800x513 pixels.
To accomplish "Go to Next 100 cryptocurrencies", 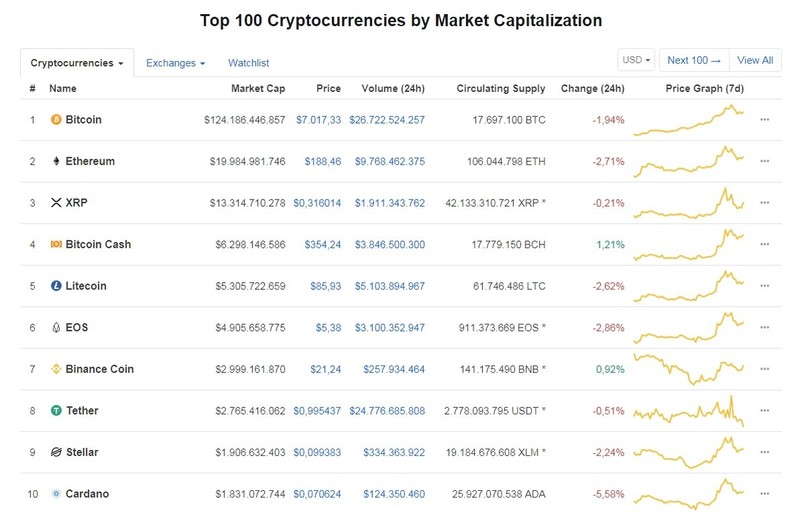I will click(x=694, y=60).
